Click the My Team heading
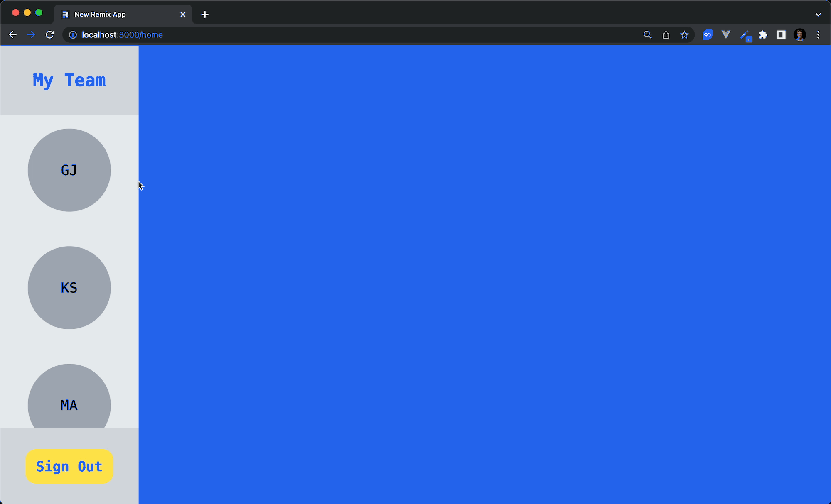 click(x=69, y=80)
